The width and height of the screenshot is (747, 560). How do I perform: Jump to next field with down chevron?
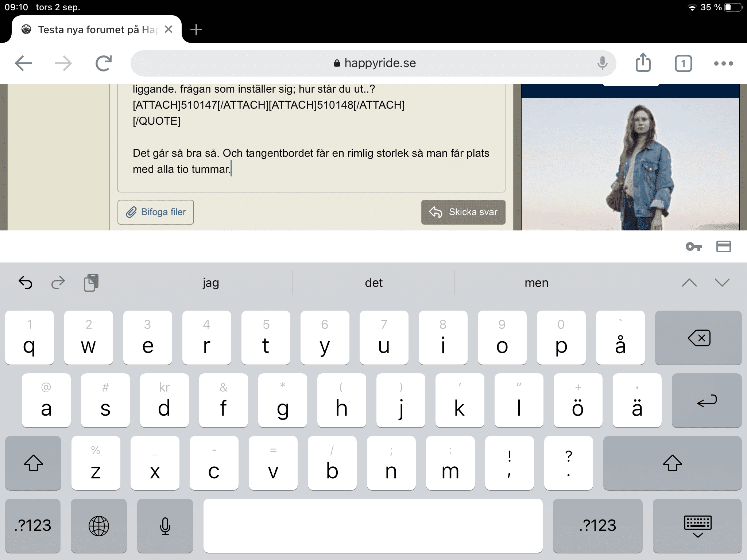(722, 283)
